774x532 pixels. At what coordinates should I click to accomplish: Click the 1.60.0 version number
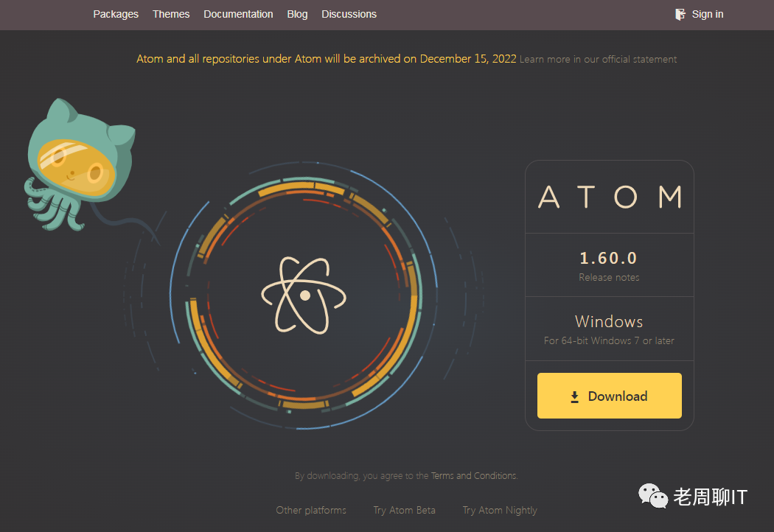(608, 258)
